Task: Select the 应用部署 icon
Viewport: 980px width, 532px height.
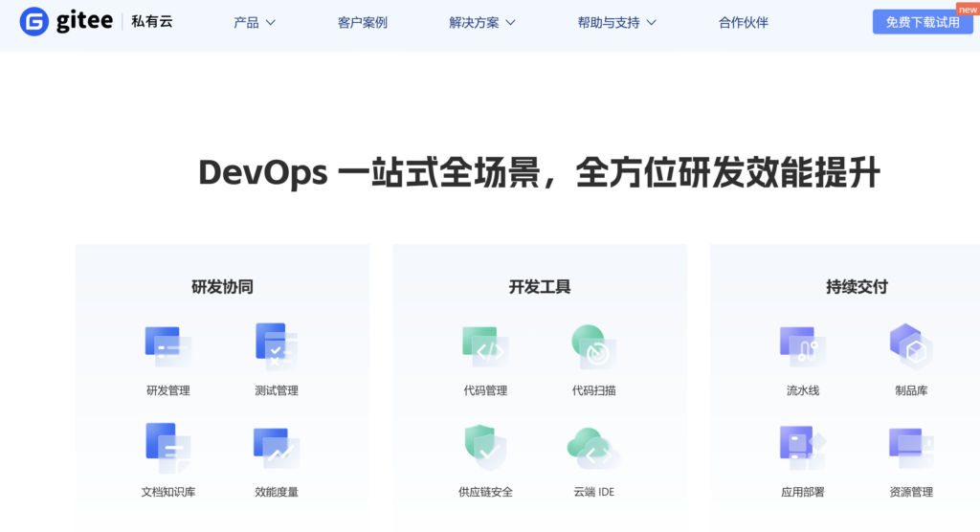Action: tap(803, 448)
